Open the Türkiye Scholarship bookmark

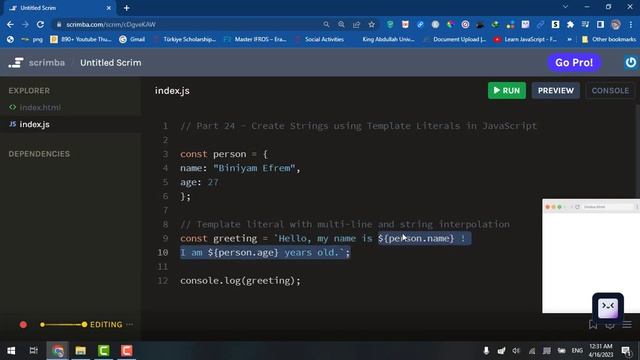point(185,39)
